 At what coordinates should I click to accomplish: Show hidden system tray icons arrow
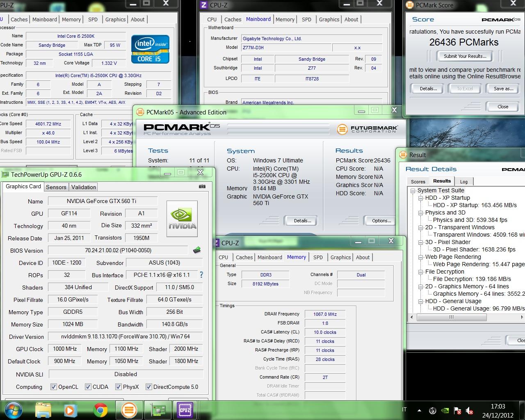click(419, 410)
